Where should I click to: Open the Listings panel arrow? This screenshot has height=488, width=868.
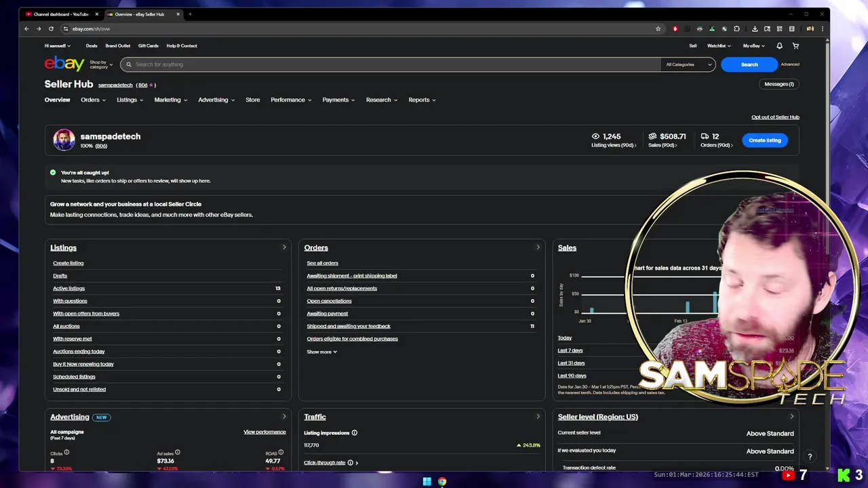(284, 247)
